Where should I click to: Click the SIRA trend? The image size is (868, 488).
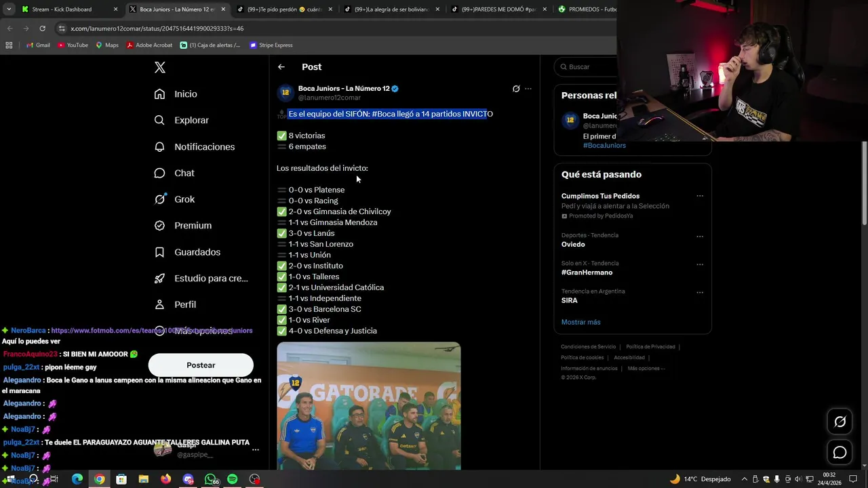click(x=570, y=300)
